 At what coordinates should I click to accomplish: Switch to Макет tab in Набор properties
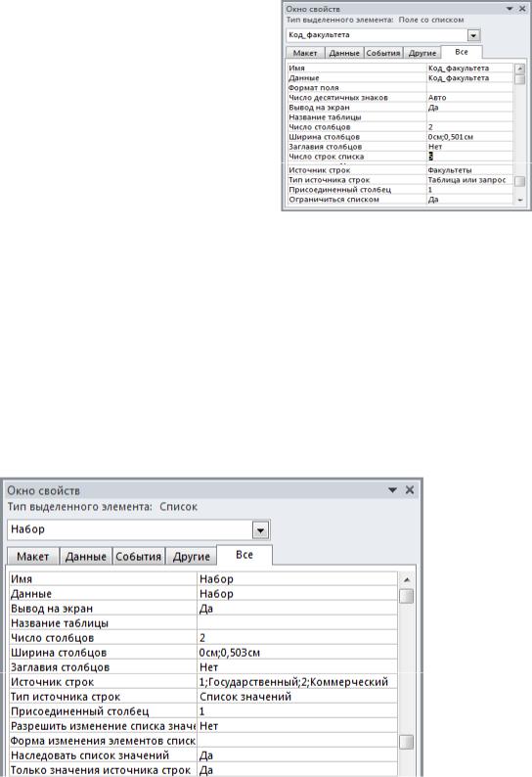point(33,557)
